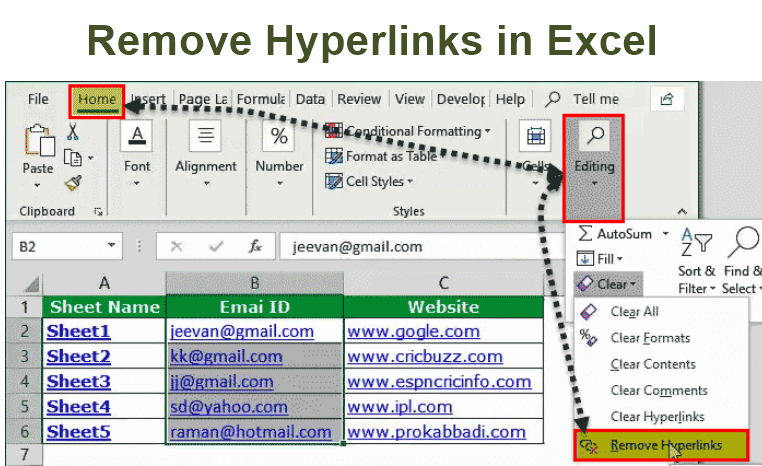The height and width of the screenshot is (466, 762).
Task: Switch to the Home tab
Action: coord(97,101)
